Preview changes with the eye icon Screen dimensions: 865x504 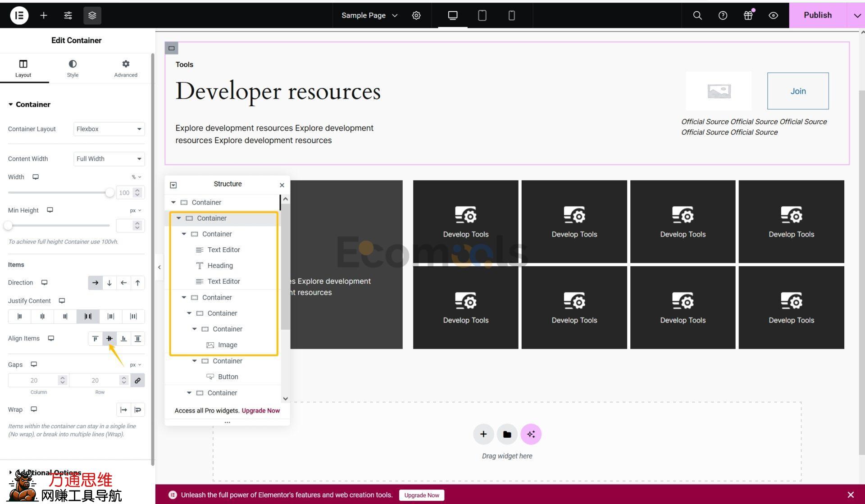click(773, 15)
